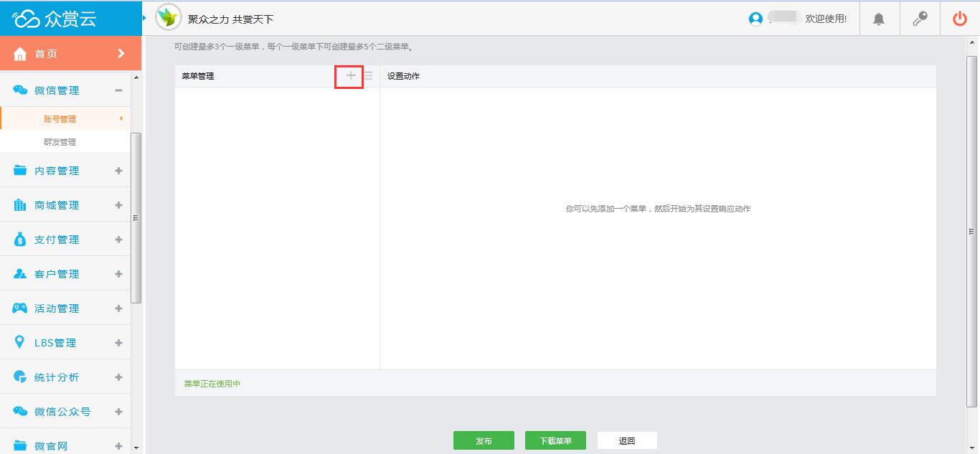Image resolution: width=980 pixels, height=454 pixels.
Task: Click the gamepad icon beside 活动管理
Action: click(x=20, y=308)
